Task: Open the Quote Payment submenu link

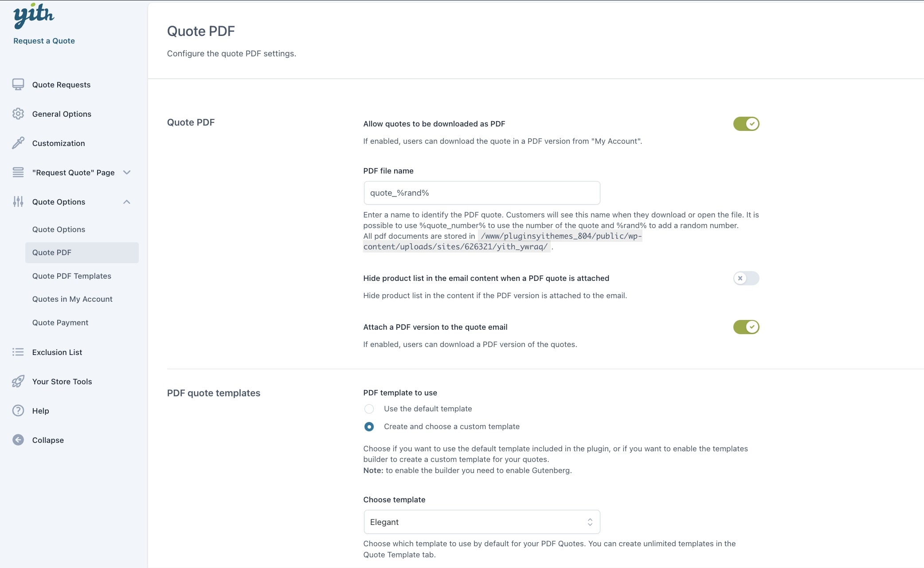Action: [x=60, y=323]
